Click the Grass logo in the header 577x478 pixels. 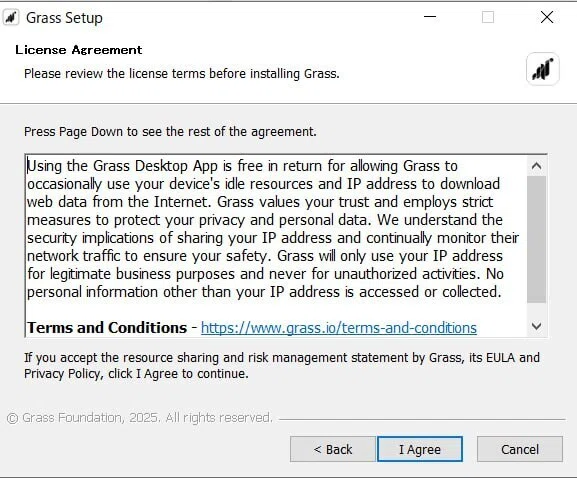pos(543,69)
